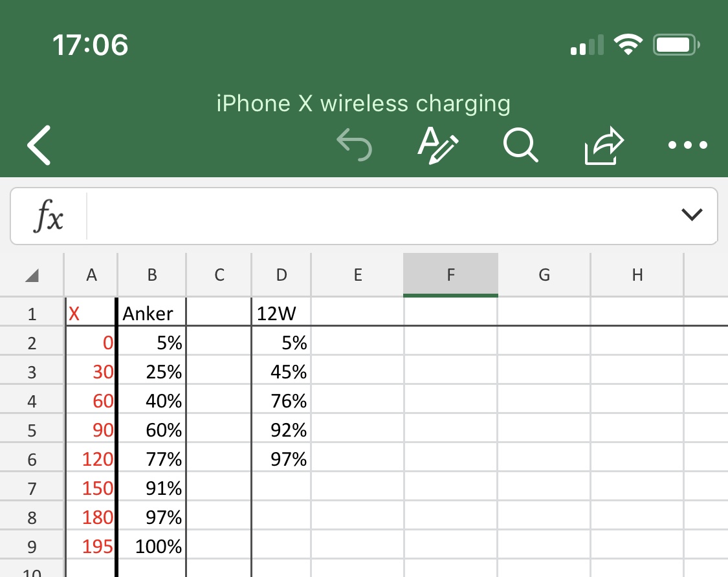Tap the share icon
This screenshot has width=728, height=577.
coord(603,146)
